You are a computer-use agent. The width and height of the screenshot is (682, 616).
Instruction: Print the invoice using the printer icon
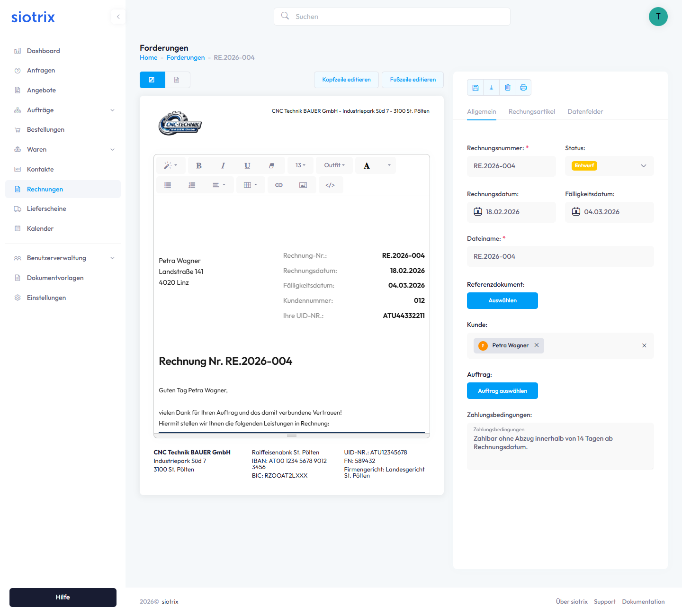point(523,88)
